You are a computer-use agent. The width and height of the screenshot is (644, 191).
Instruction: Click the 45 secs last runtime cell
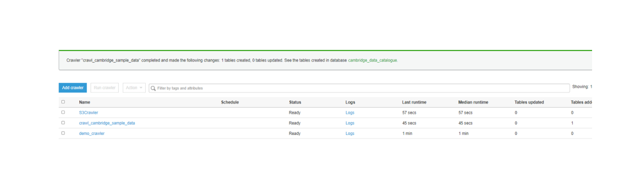[409, 123]
